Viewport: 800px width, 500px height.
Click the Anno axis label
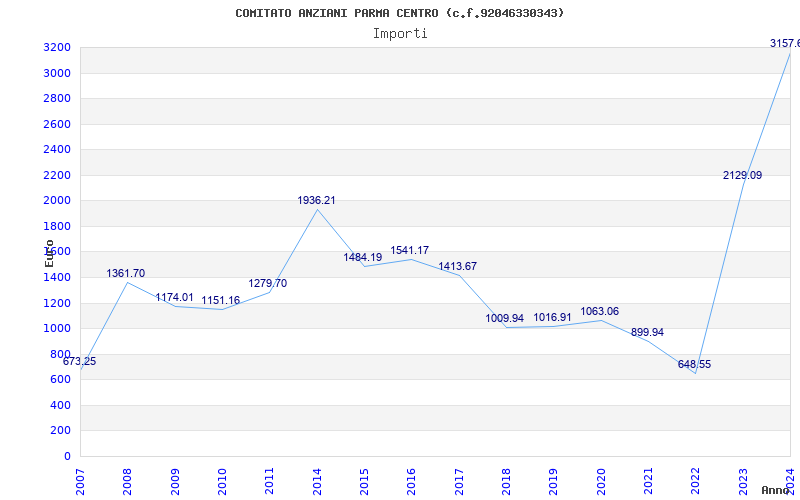tap(776, 490)
